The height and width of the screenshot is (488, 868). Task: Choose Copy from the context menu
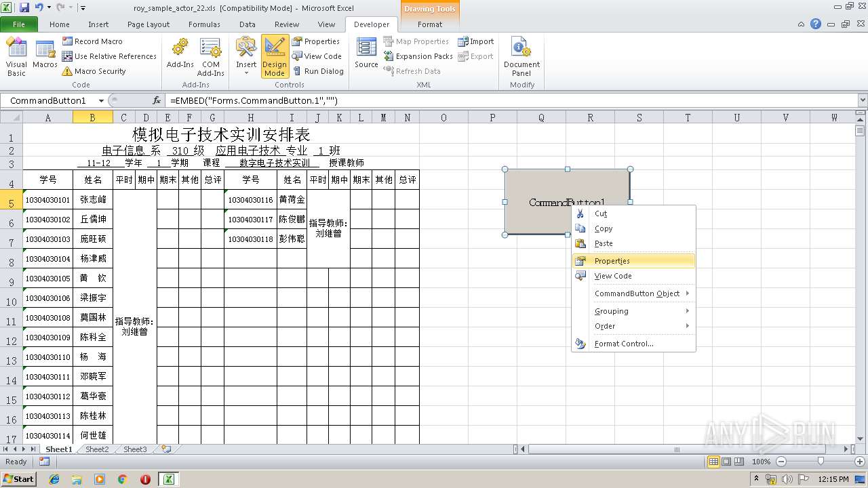[634, 228]
